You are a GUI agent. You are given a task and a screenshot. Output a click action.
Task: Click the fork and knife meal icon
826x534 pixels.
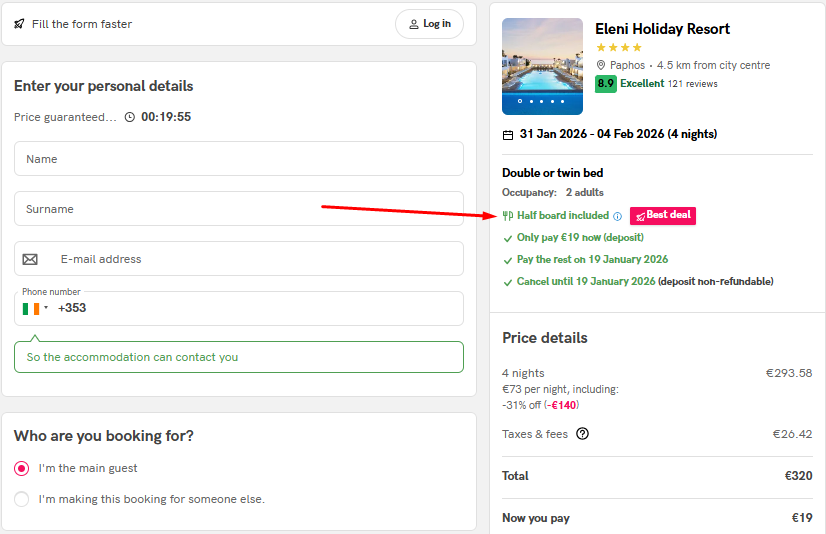click(508, 215)
